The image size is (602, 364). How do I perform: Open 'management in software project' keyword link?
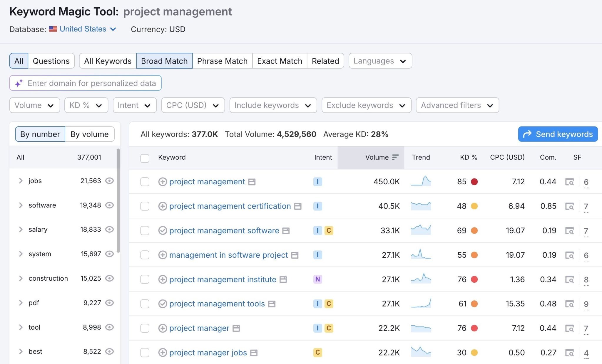click(x=228, y=255)
